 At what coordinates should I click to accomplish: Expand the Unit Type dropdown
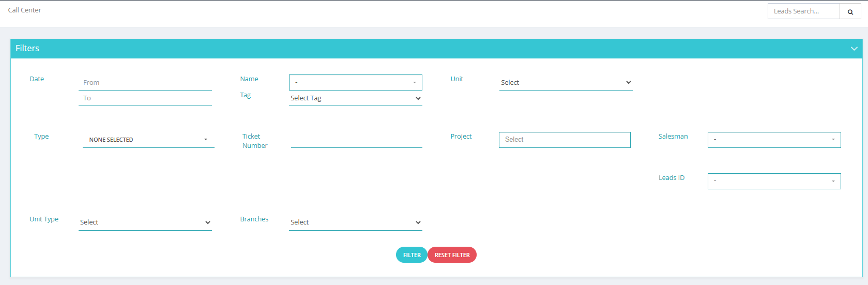pyautogui.click(x=145, y=222)
